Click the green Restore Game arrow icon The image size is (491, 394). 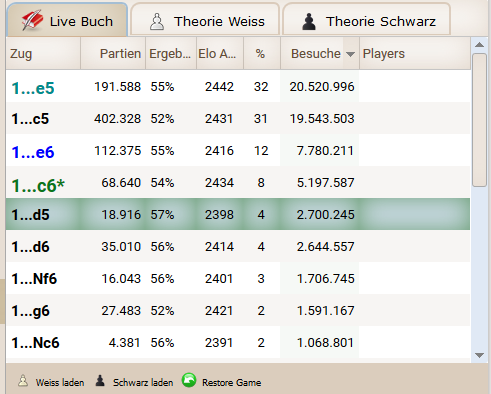pyautogui.click(x=189, y=380)
